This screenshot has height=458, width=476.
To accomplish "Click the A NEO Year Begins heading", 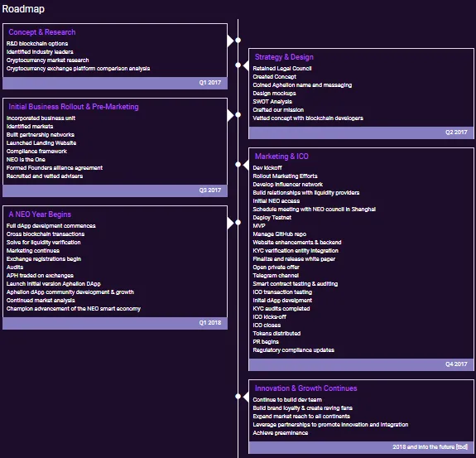I will click(40, 215).
